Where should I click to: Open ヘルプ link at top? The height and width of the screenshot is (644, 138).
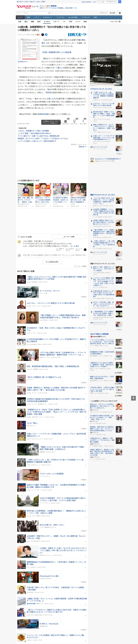(x=94, y=2)
